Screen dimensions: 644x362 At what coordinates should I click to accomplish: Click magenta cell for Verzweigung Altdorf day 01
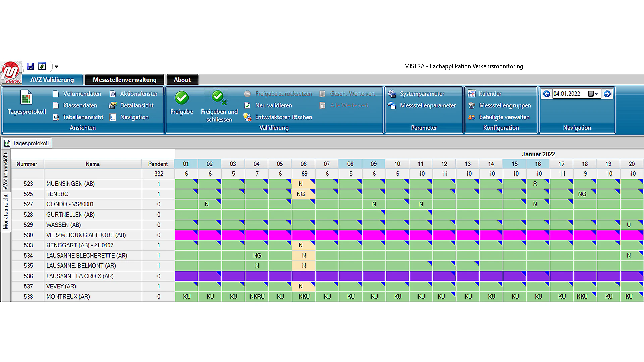(186, 235)
